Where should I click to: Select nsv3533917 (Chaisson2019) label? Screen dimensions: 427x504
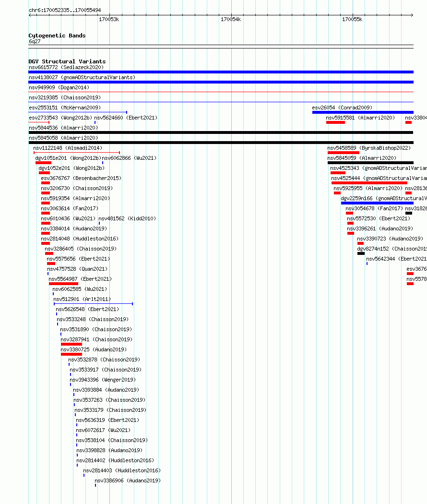[106, 370]
